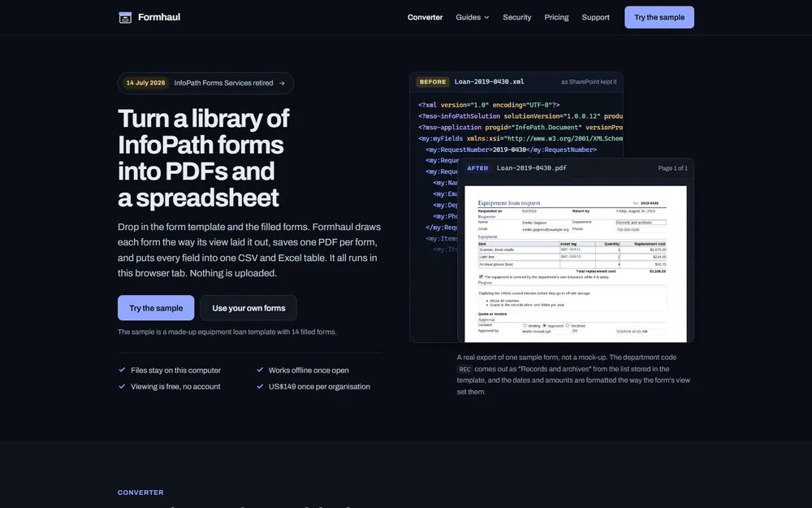Viewport: 812px width, 508px height.
Task: Click the caption starting A real export
Action: pos(573,374)
